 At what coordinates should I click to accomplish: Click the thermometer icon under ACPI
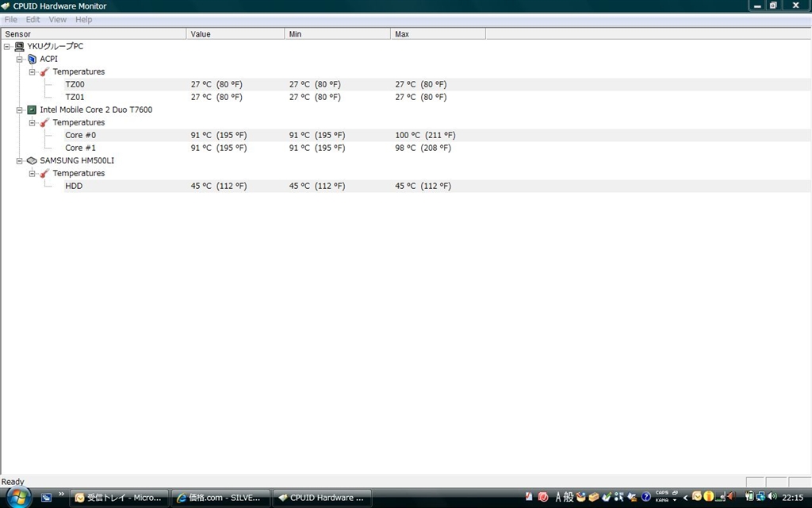[x=44, y=71]
